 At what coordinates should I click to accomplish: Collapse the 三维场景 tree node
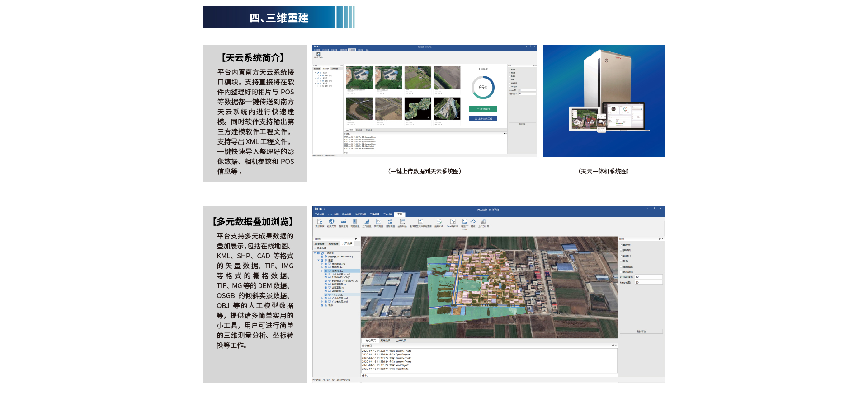tap(315, 253)
